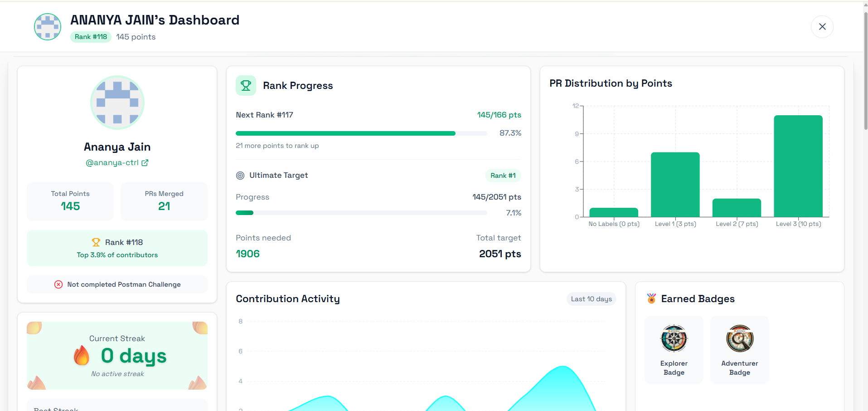Click the '145/166 pts' value
The image size is (868, 411).
[499, 115]
